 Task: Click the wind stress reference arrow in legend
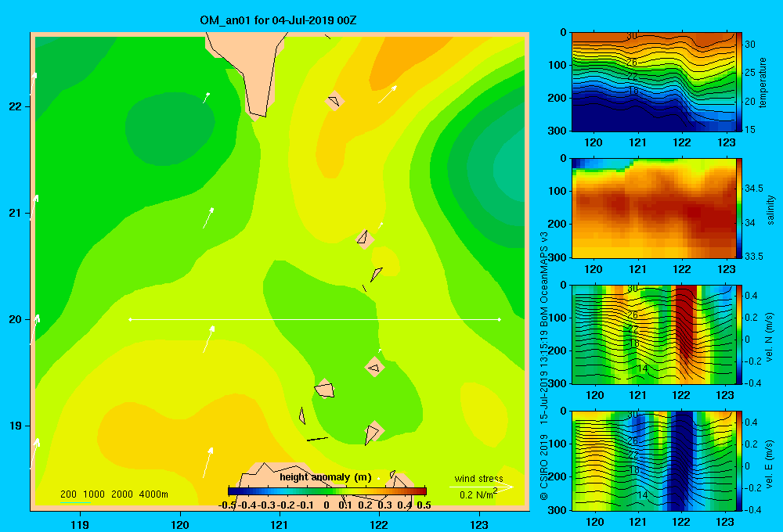(482, 487)
